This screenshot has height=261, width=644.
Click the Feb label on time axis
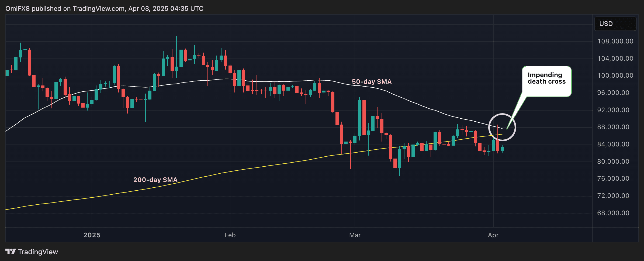(230, 235)
